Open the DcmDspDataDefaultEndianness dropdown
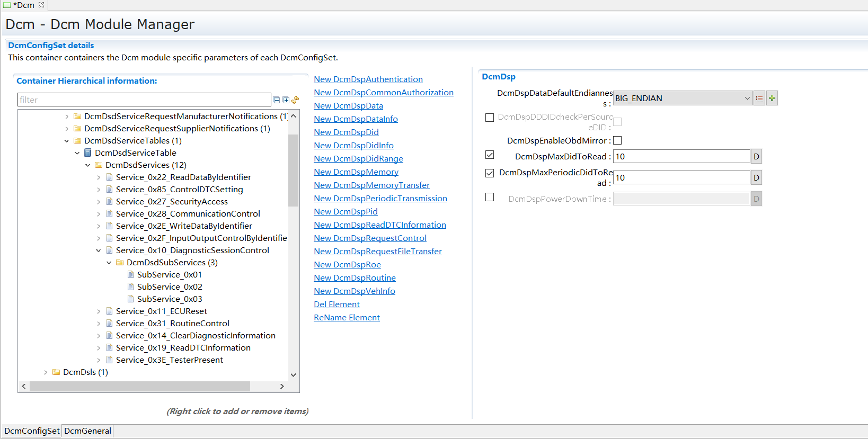 (747, 98)
